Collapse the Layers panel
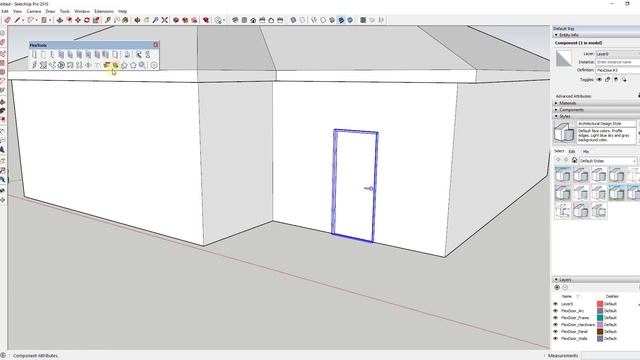The height and width of the screenshot is (360, 640). coord(556,280)
